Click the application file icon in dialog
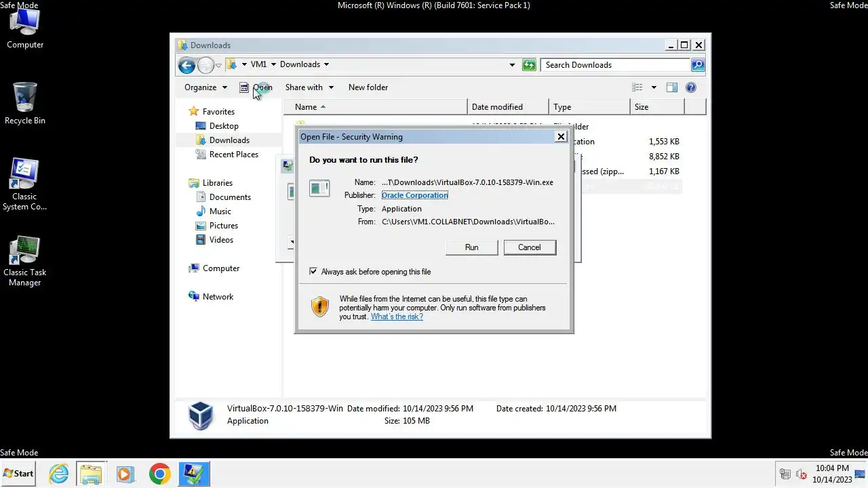868x488 pixels. pos(319,188)
